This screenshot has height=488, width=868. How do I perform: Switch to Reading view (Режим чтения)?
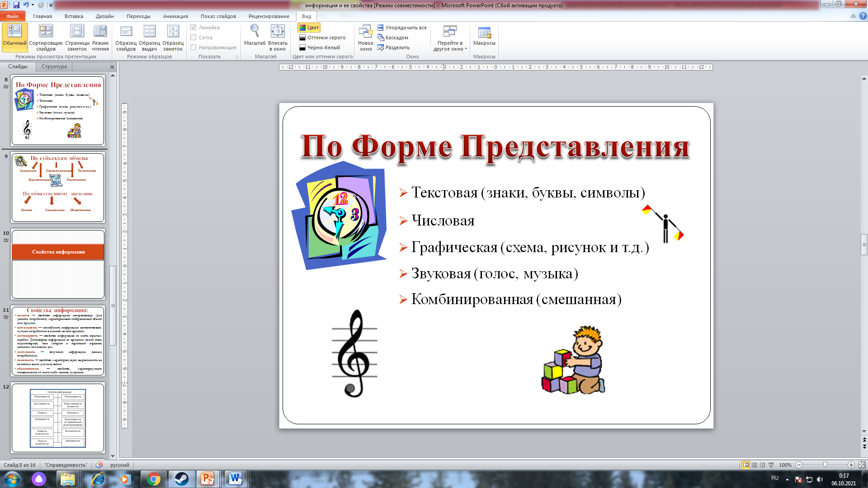[100, 38]
